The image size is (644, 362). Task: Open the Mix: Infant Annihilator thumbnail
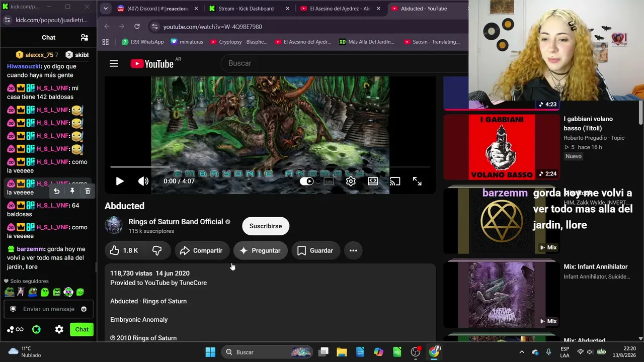coord(502,295)
